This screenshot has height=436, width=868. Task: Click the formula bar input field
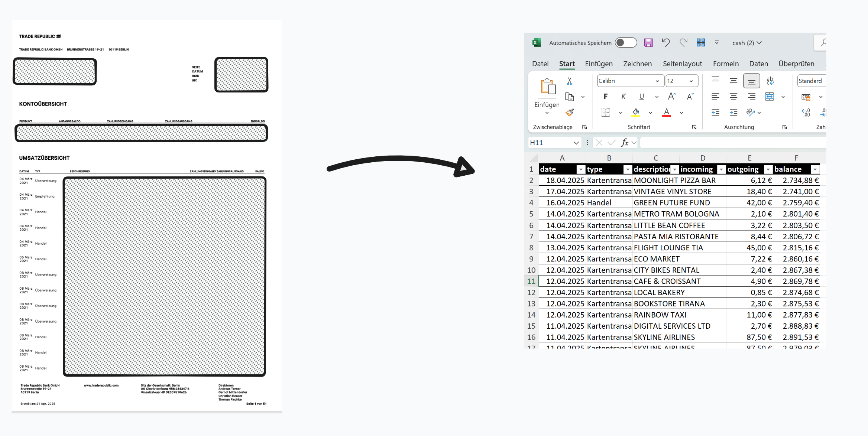(733, 143)
